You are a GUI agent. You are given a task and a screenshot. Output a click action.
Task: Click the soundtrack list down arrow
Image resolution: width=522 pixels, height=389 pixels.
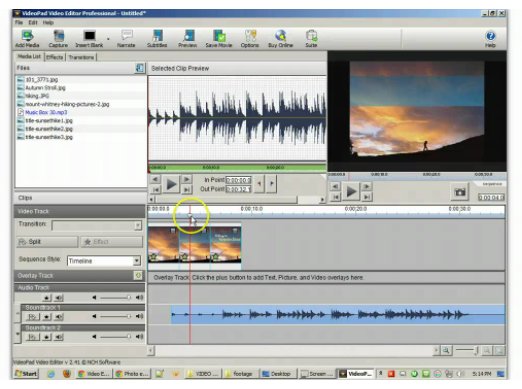(x=18, y=334)
